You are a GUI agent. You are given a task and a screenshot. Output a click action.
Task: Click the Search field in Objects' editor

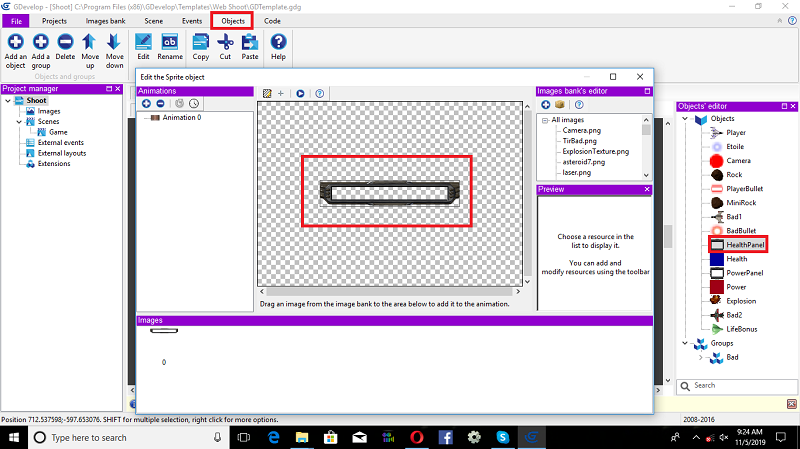[x=737, y=386]
